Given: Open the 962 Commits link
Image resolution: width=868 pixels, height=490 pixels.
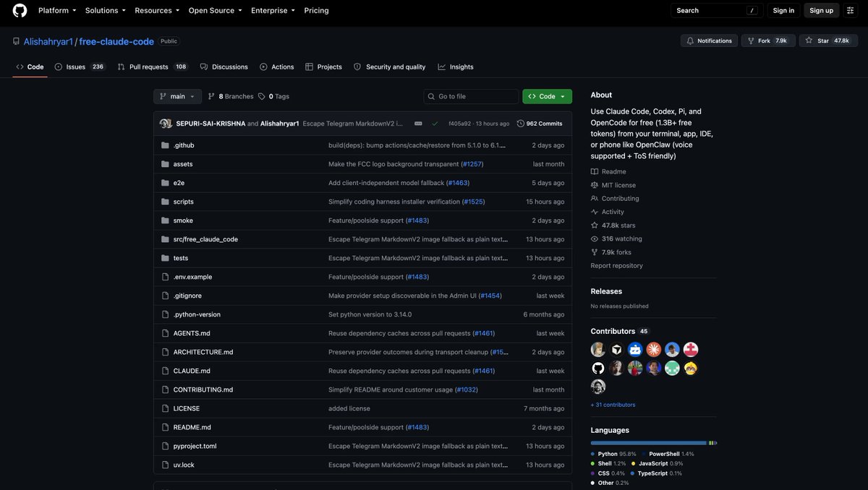Looking at the screenshot, I should coord(540,124).
